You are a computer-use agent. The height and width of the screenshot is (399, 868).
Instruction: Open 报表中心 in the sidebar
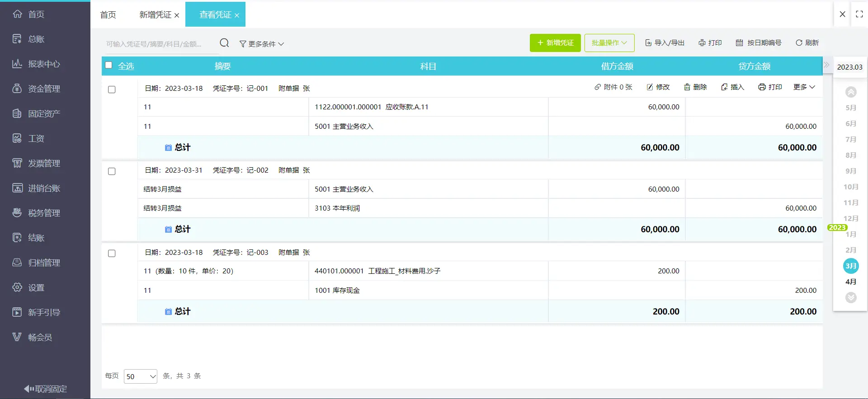pos(44,64)
